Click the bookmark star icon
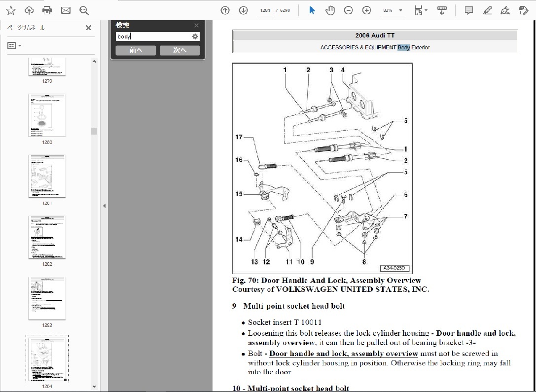536x392 pixels. pos(10,10)
